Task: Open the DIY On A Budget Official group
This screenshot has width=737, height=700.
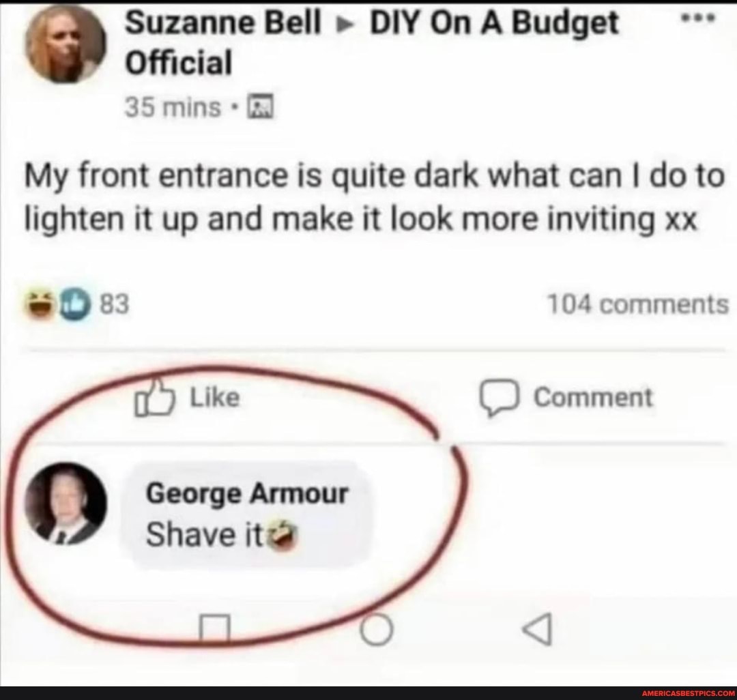Action: (371, 43)
